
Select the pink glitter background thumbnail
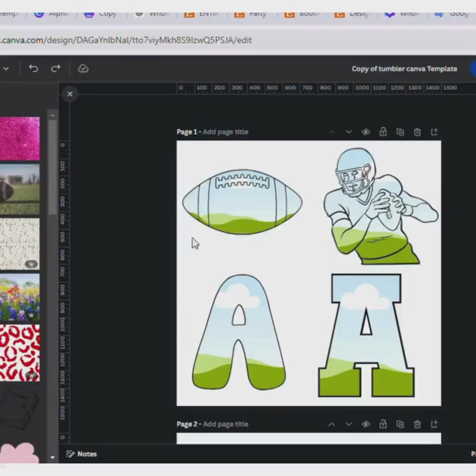(x=20, y=139)
